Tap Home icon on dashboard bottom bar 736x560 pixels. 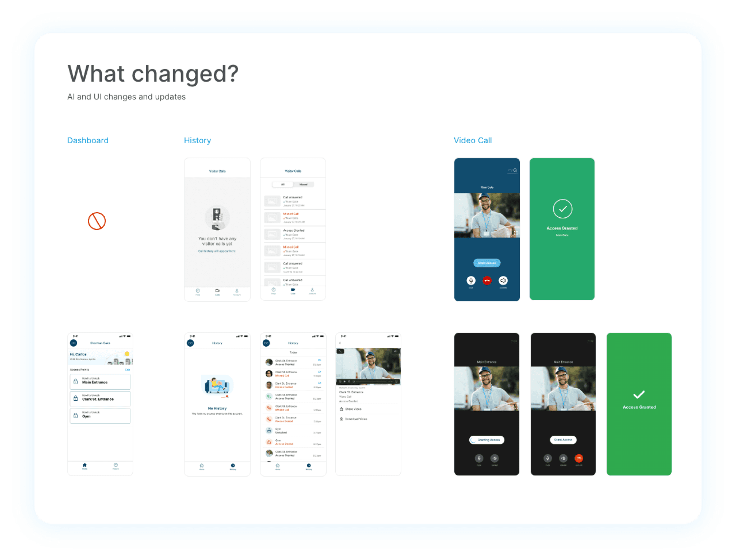[84, 466]
